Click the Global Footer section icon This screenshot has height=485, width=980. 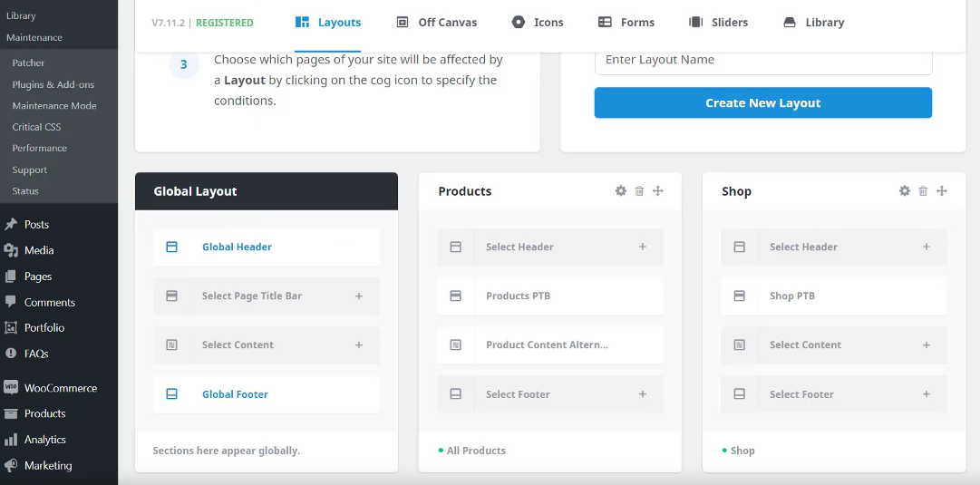(x=171, y=394)
